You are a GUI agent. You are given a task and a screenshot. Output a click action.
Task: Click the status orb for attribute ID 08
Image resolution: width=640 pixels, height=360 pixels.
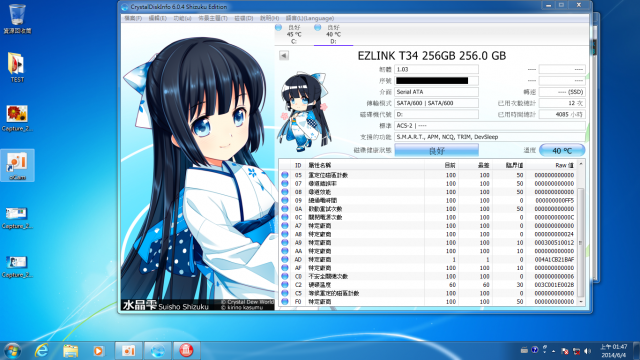click(285, 192)
